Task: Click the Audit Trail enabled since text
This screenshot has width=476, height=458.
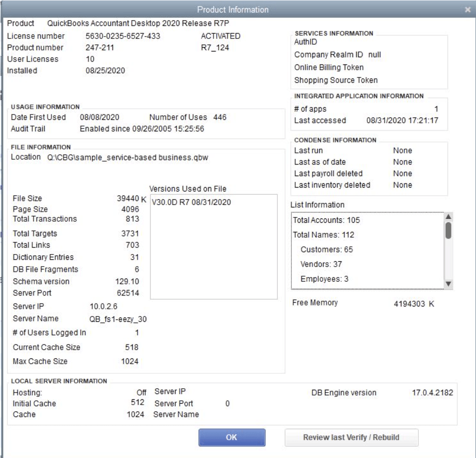Action: point(142,129)
